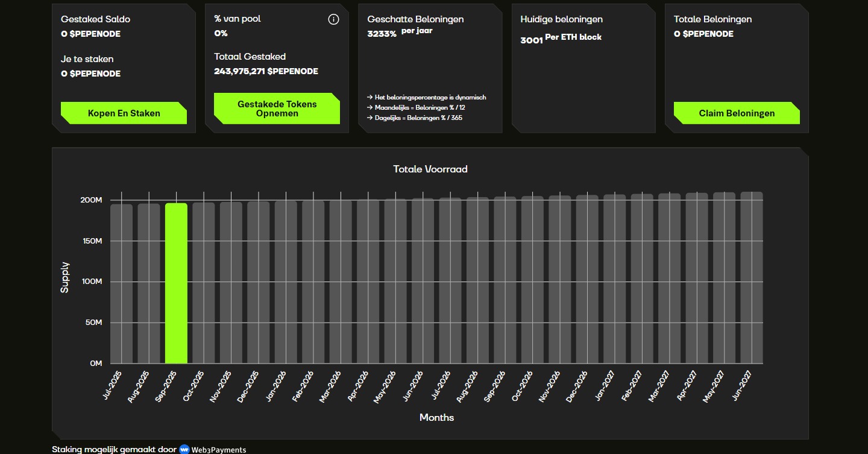Select the Apr-2027 supply bar

[697, 278]
